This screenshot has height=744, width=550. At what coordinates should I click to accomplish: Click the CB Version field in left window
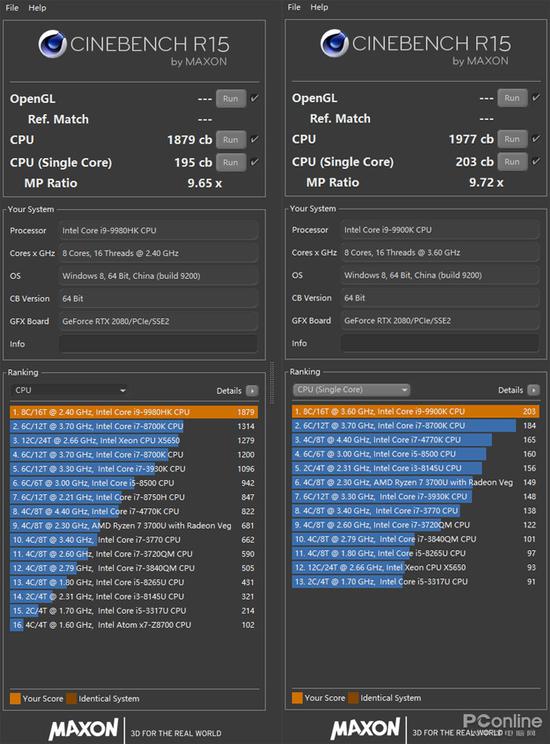click(158, 299)
